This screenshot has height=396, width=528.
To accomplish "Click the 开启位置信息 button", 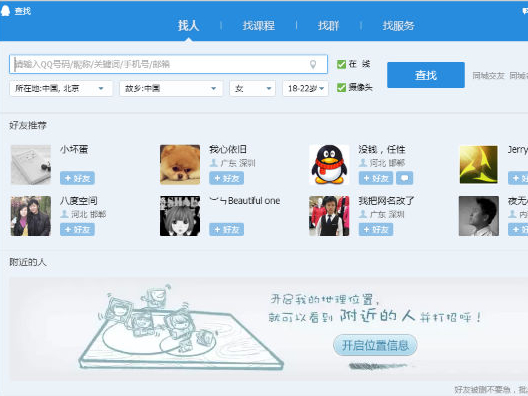I will (375, 345).
